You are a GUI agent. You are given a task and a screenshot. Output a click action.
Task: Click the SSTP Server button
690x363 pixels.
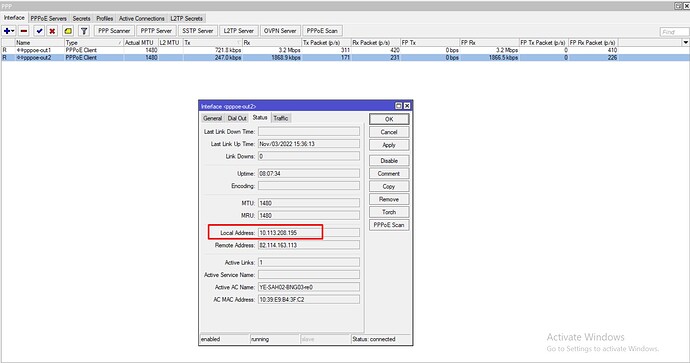pos(198,31)
